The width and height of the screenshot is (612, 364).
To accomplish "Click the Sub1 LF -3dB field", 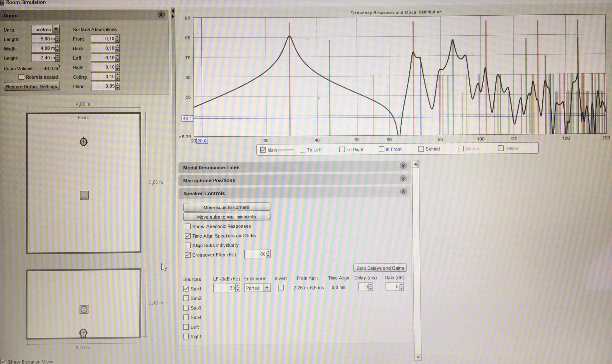I will tap(224, 288).
